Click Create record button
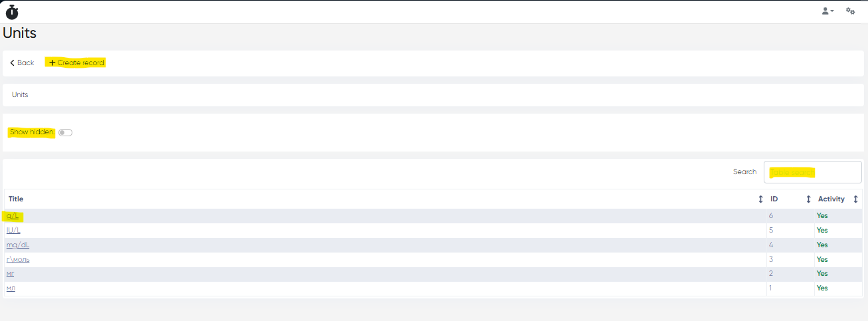The image size is (868, 321). (x=76, y=62)
